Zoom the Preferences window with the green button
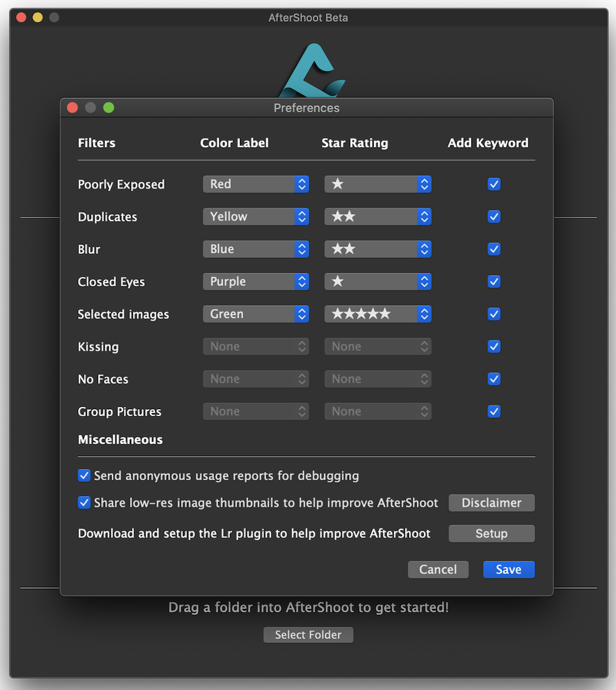This screenshot has width=616, height=690. tap(109, 108)
